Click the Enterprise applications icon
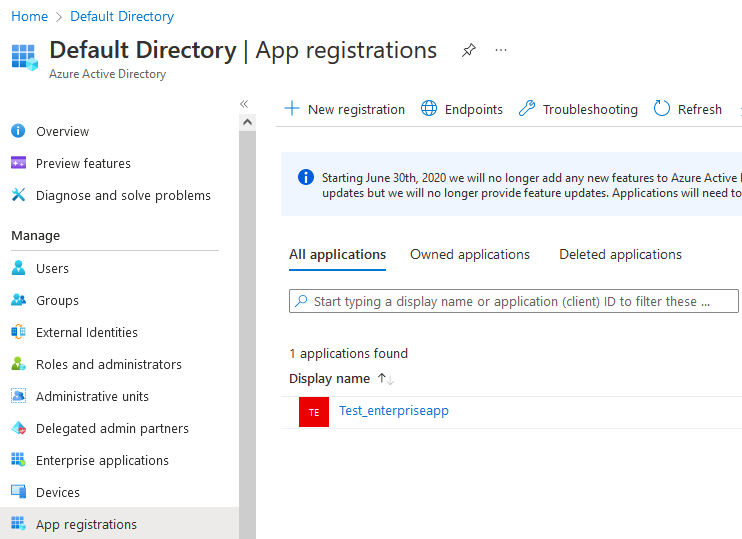The image size is (742, 539). (x=18, y=459)
